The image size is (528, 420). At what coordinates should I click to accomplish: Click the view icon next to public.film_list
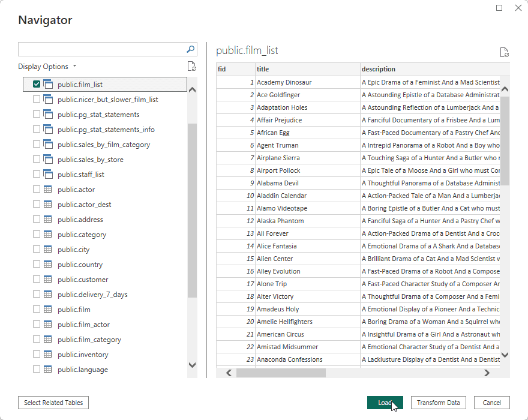[x=48, y=84]
